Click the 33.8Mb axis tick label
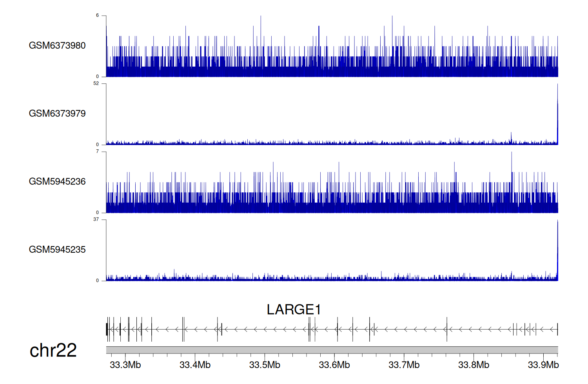 (474, 365)
